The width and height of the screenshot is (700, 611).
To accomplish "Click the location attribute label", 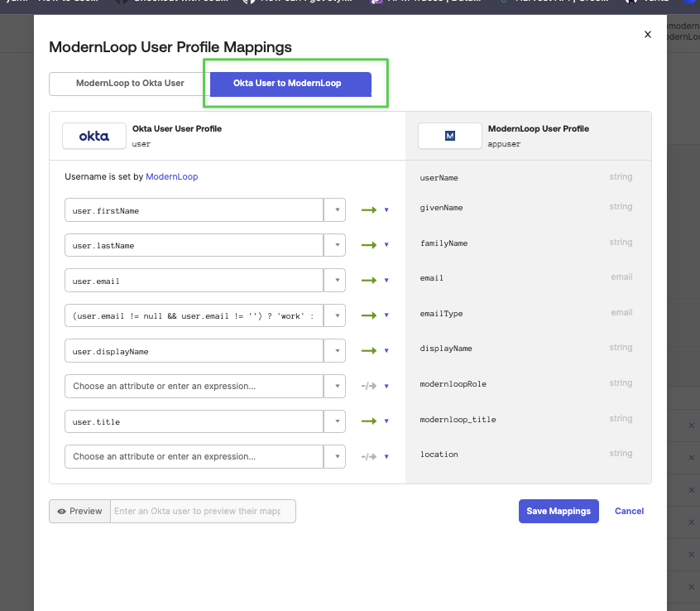I will click(x=439, y=455).
